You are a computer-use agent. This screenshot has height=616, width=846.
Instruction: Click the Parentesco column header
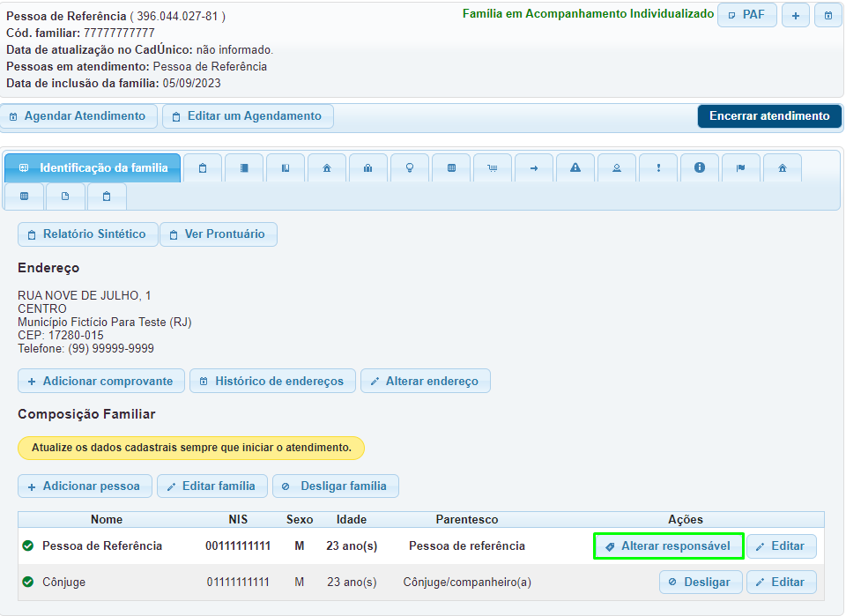pos(467,519)
